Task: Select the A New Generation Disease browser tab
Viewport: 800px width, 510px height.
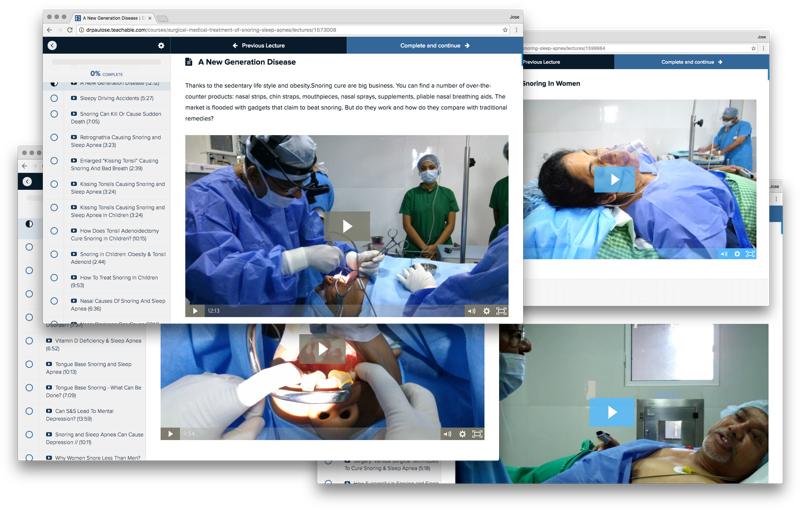Action: point(112,18)
